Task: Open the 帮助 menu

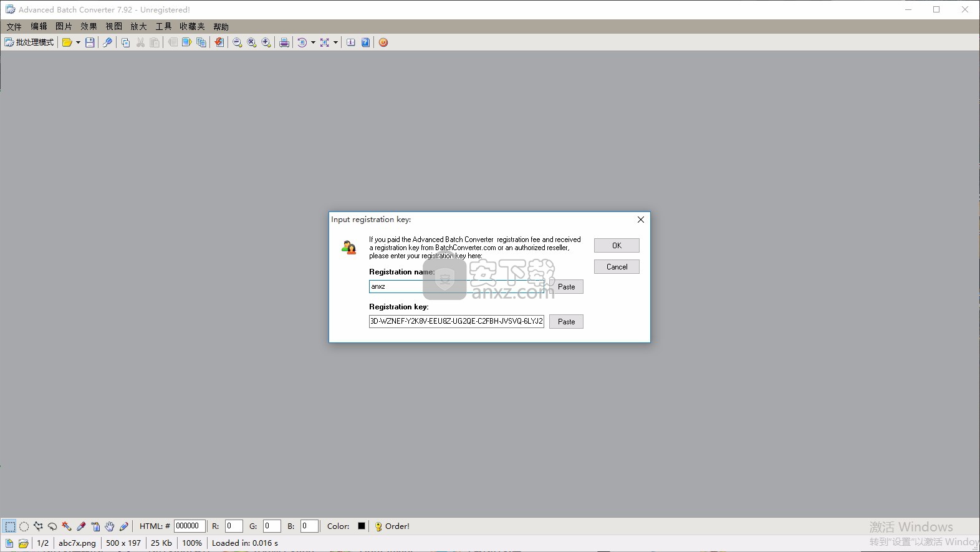Action: 221,26
